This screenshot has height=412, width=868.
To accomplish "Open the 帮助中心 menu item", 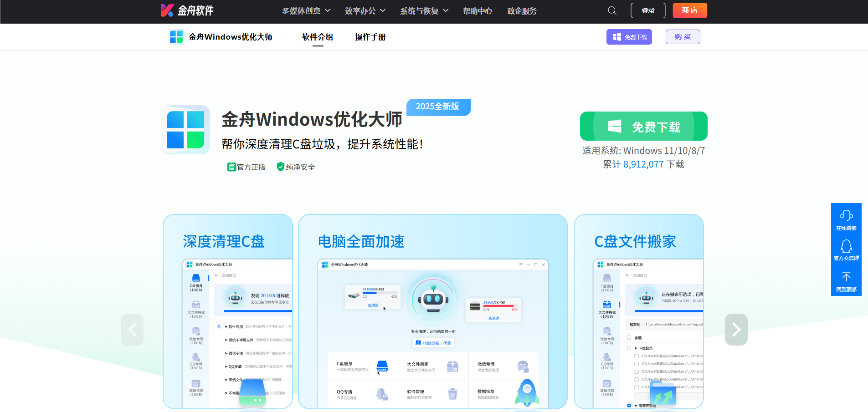I will (478, 11).
